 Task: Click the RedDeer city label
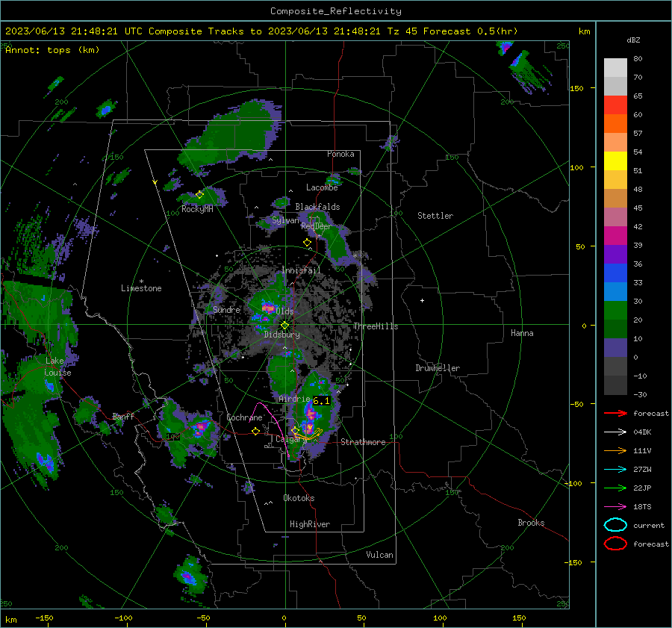[317, 226]
